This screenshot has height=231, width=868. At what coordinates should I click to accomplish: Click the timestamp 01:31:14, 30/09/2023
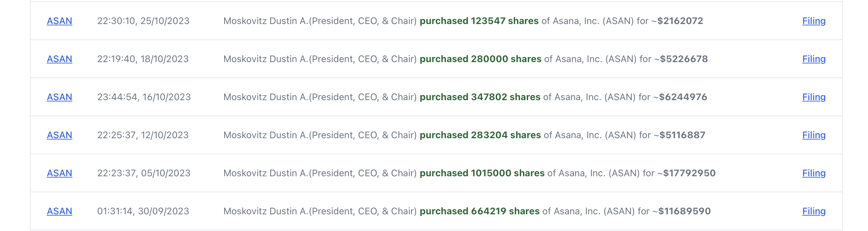(x=143, y=211)
